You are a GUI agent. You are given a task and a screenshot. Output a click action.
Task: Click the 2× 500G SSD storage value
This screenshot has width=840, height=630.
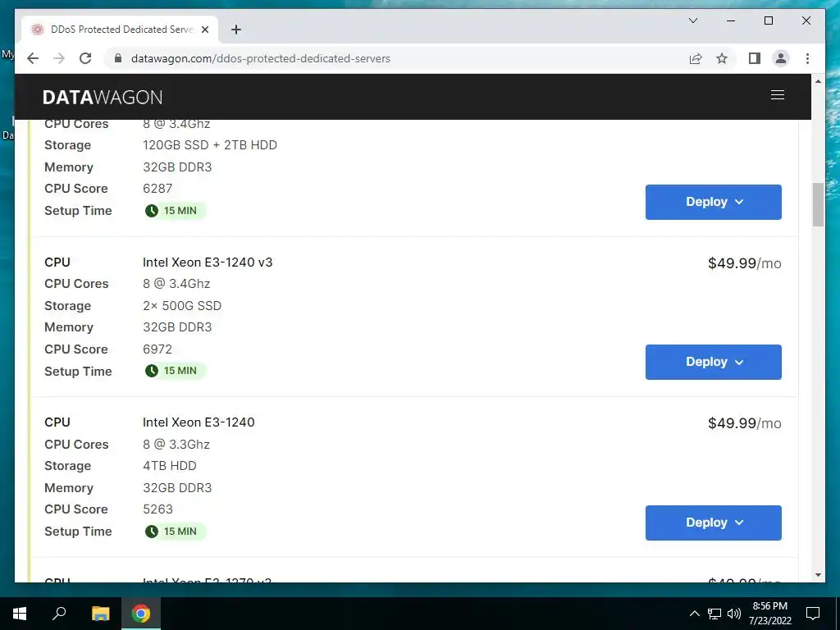[x=182, y=305]
